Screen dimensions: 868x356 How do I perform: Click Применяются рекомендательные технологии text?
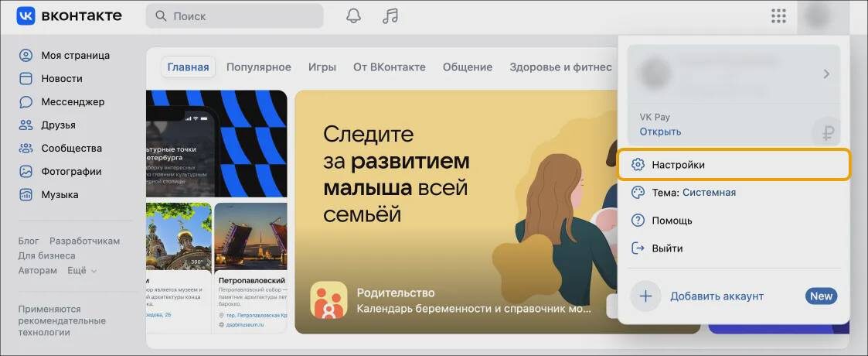coord(62,320)
